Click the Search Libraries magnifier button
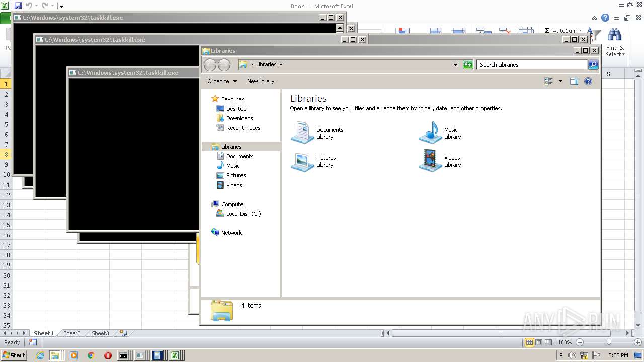The width and height of the screenshot is (644, 362). click(x=593, y=64)
